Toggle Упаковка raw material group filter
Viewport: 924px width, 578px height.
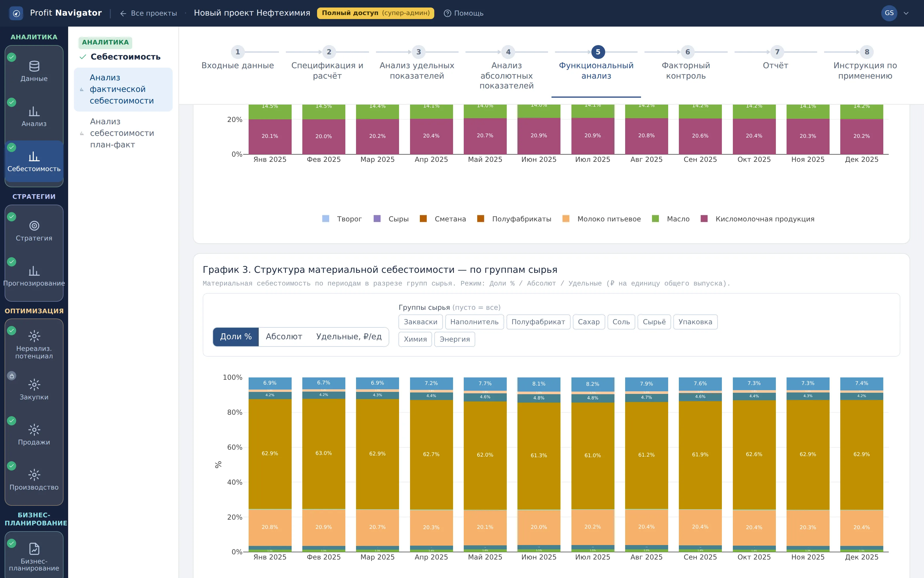click(x=695, y=322)
